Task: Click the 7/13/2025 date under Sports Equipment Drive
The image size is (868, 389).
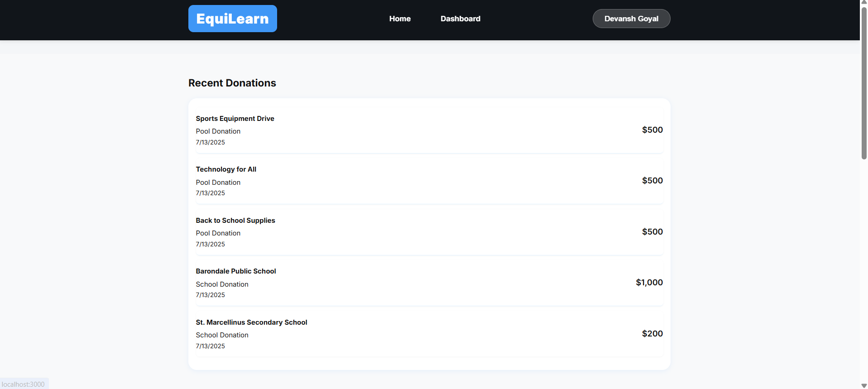Action: [x=210, y=142]
